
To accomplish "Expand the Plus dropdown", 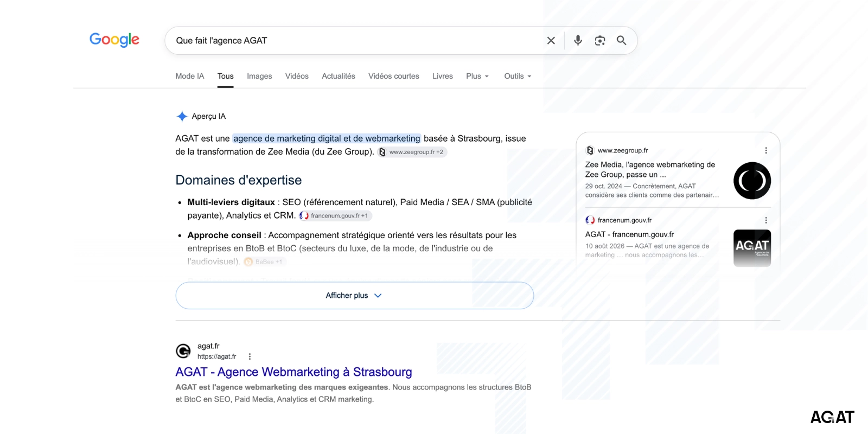I will tap(477, 76).
